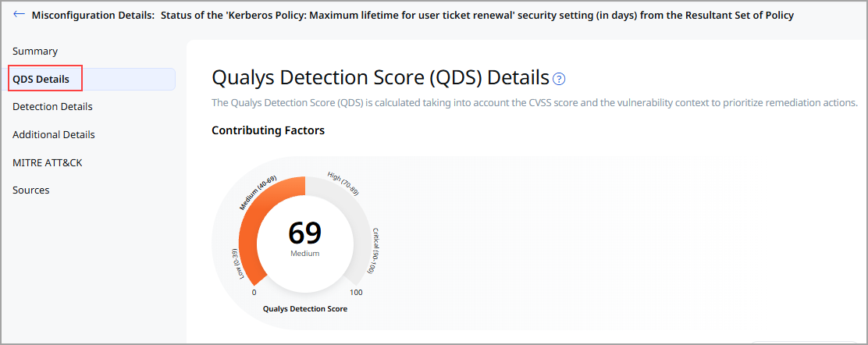Click the Qualys Detection Score gauge caption
The width and height of the screenshot is (868, 345).
coord(304,309)
